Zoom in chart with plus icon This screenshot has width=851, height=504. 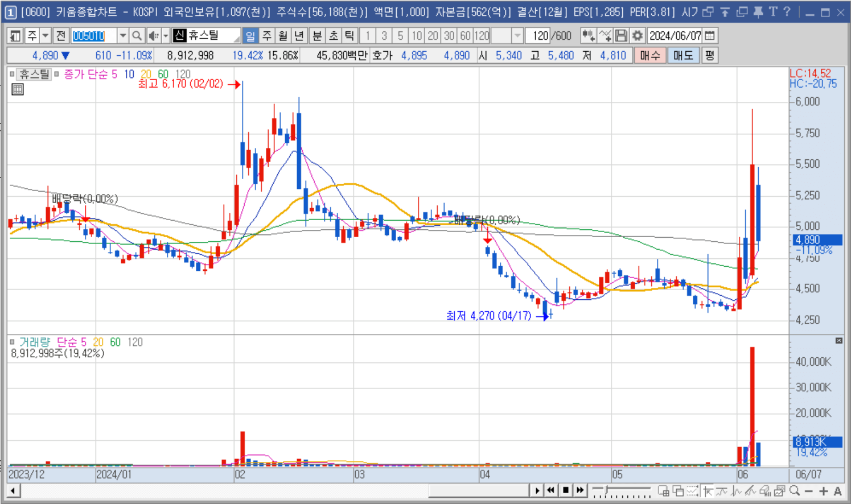823,490
